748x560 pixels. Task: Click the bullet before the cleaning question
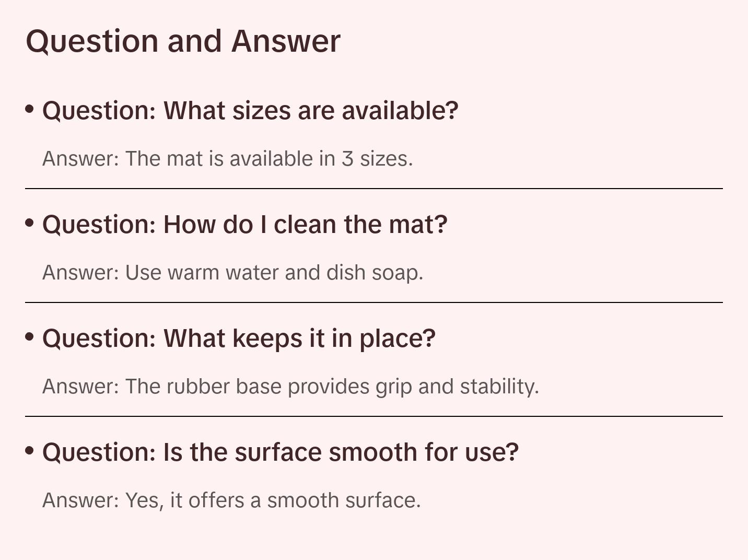30,223
